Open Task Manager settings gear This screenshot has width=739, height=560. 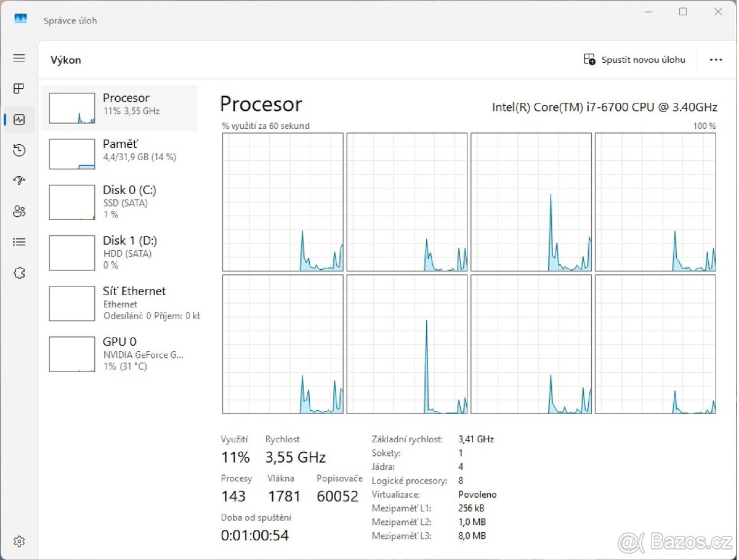[19, 541]
